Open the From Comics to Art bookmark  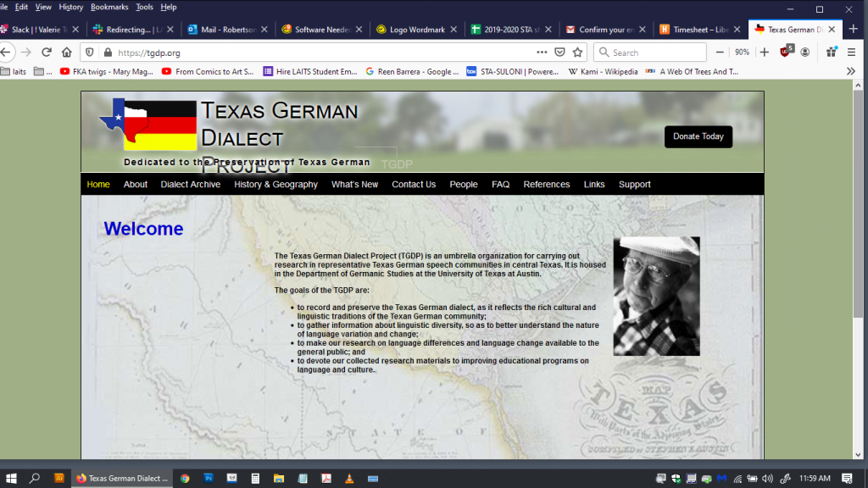(x=208, y=71)
